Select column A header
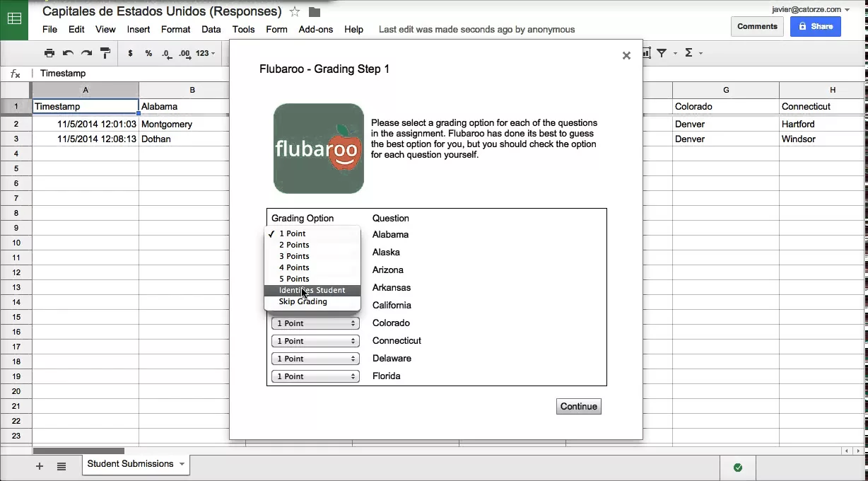This screenshot has width=868, height=481. point(86,90)
